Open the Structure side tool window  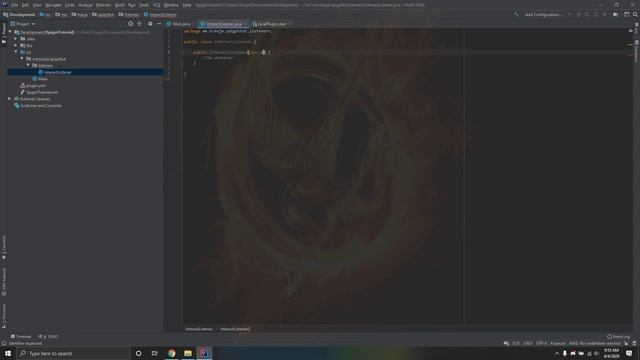(x=4, y=316)
